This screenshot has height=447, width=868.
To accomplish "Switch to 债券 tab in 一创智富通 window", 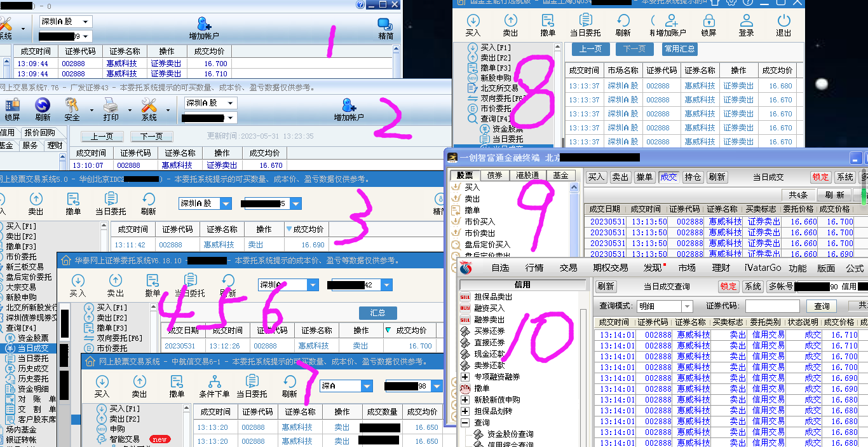I will [x=495, y=175].
